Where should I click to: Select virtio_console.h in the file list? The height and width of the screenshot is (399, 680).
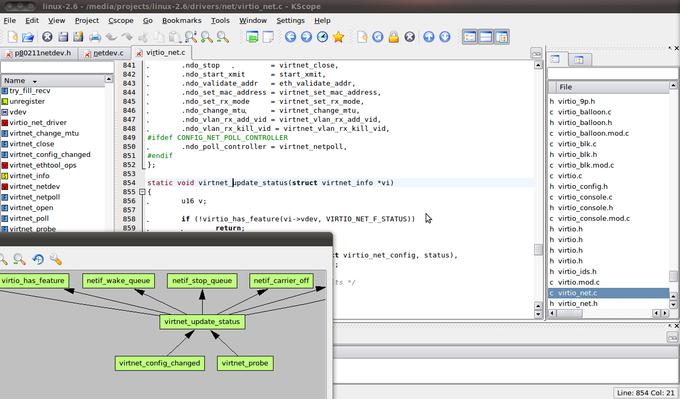(x=585, y=208)
